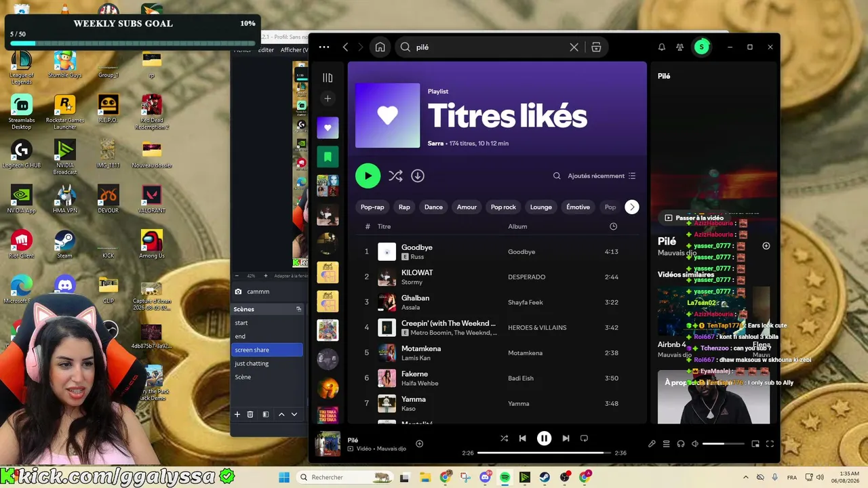868x488 pixels.
Task: Sort tracks by the Album column
Action: (x=517, y=226)
